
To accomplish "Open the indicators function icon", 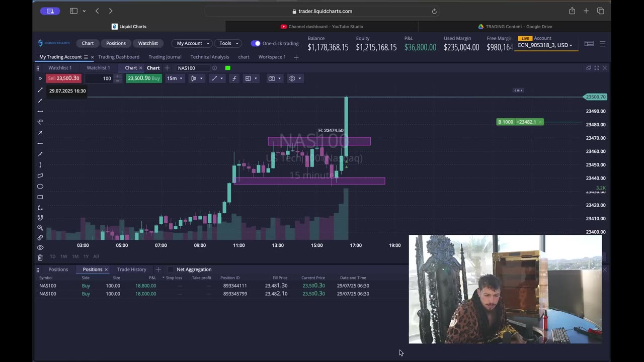I will pyautogui.click(x=234, y=78).
